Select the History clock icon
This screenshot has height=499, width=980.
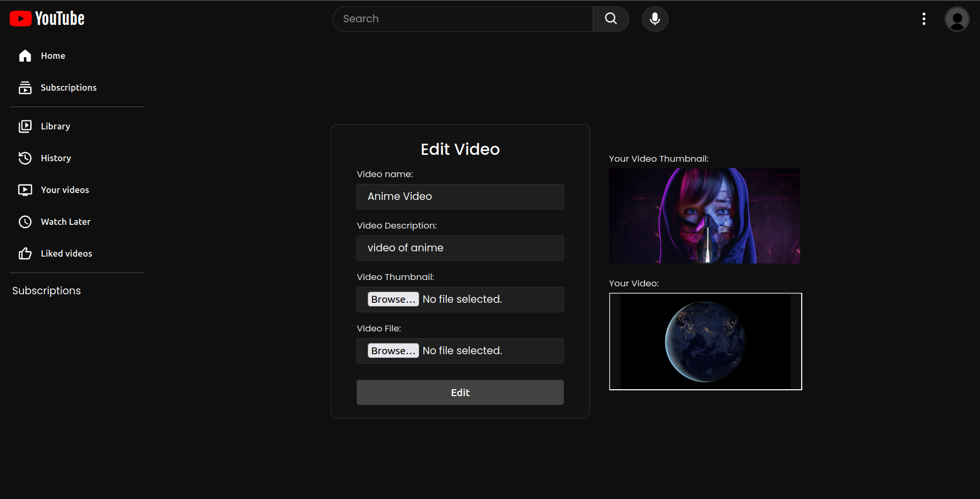point(25,157)
